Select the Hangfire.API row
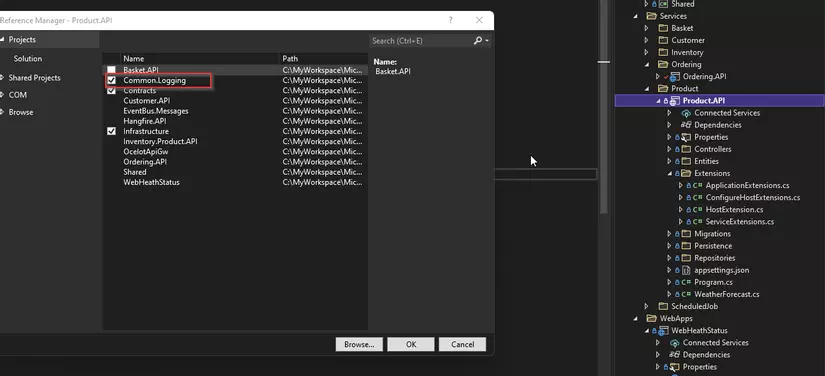This screenshot has height=376, width=825. click(x=235, y=121)
